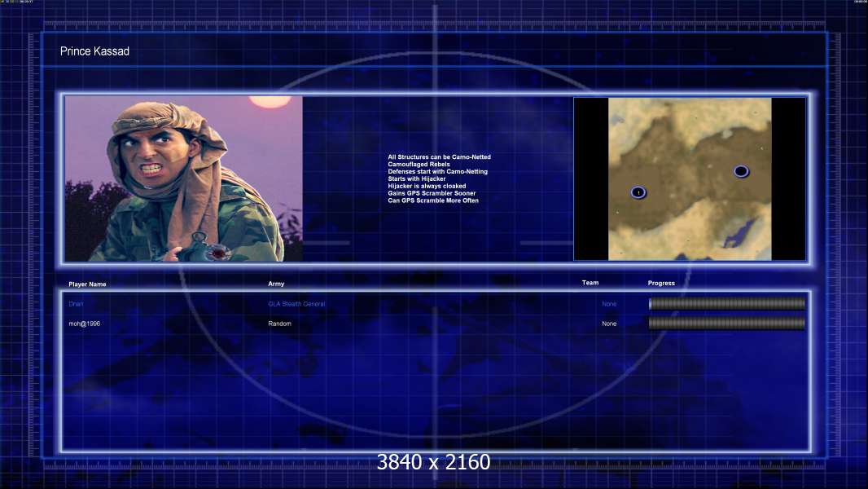Select start position marker 1 on map
The width and height of the screenshot is (868, 489).
tap(638, 192)
